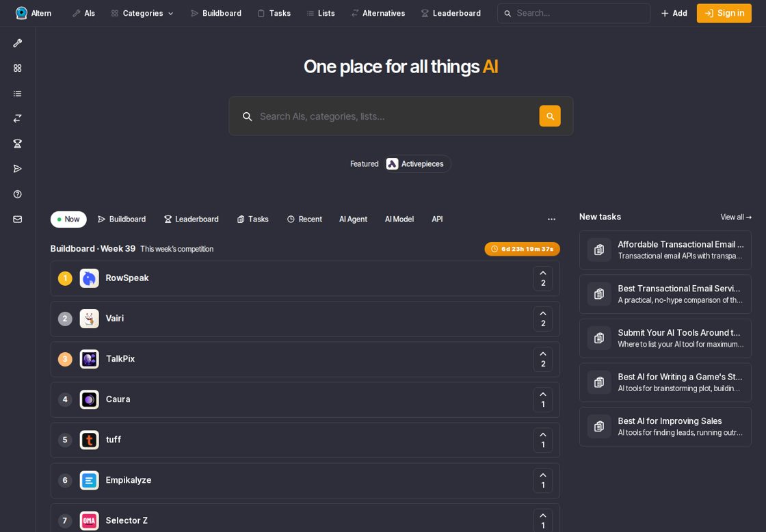Image resolution: width=766 pixels, height=532 pixels.
Task: Upvote Empikalyze
Action: click(543, 481)
